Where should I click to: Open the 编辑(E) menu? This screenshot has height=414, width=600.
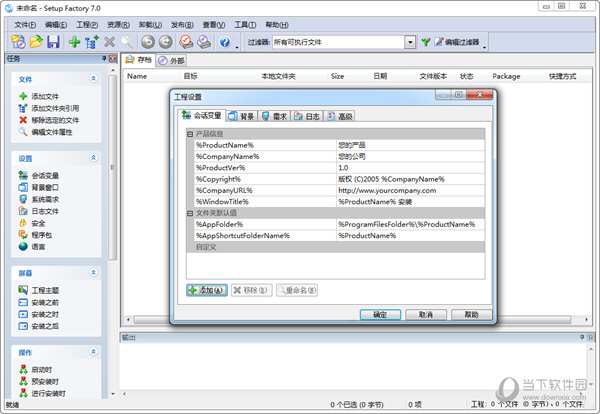[x=56, y=25]
